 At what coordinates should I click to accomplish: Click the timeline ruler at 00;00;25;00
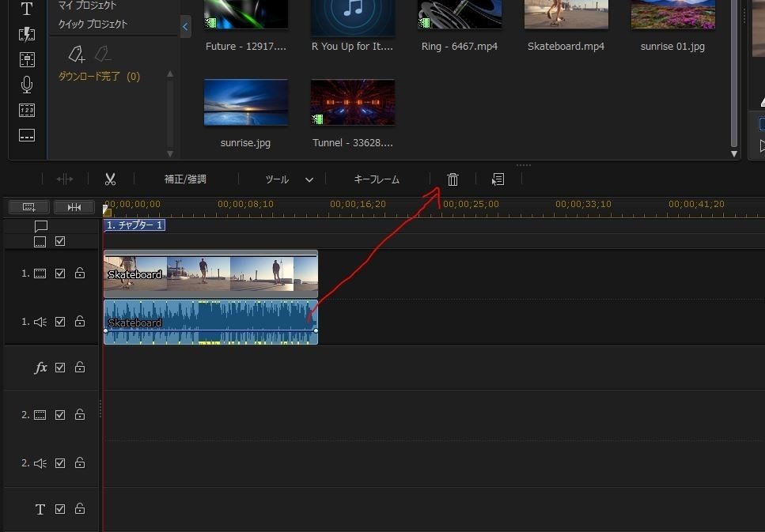click(471, 204)
